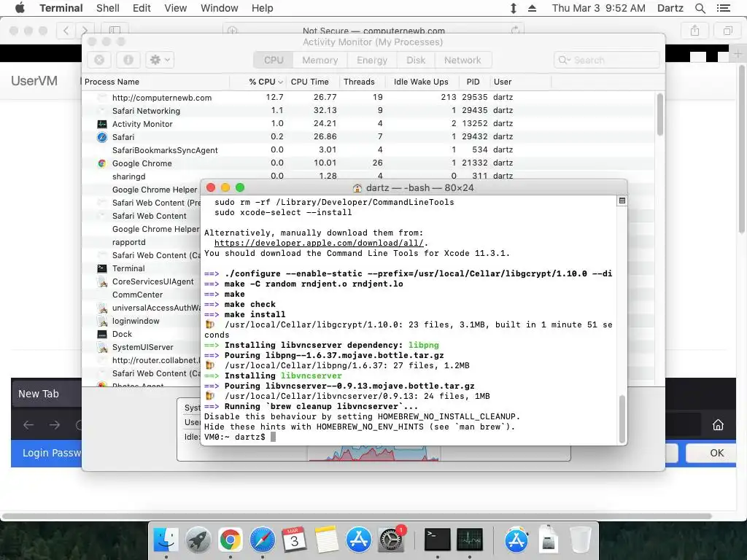Click the Dartz user name in menu bar
Viewport: 747px width, 560px height.
[670, 8]
